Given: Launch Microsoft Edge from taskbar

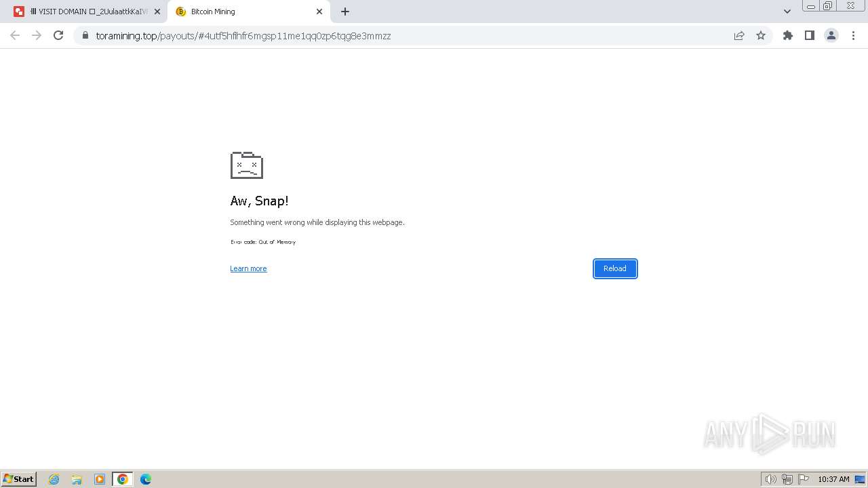Looking at the screenshot, I should 146,479.
